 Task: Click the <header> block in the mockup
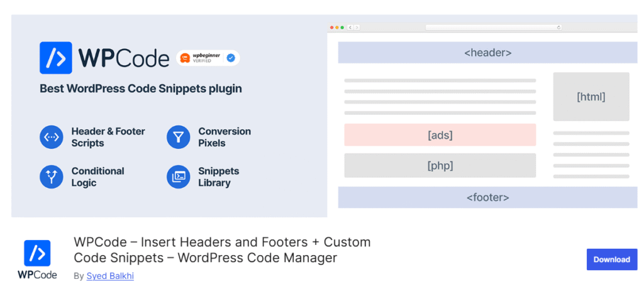pos(488,53)
